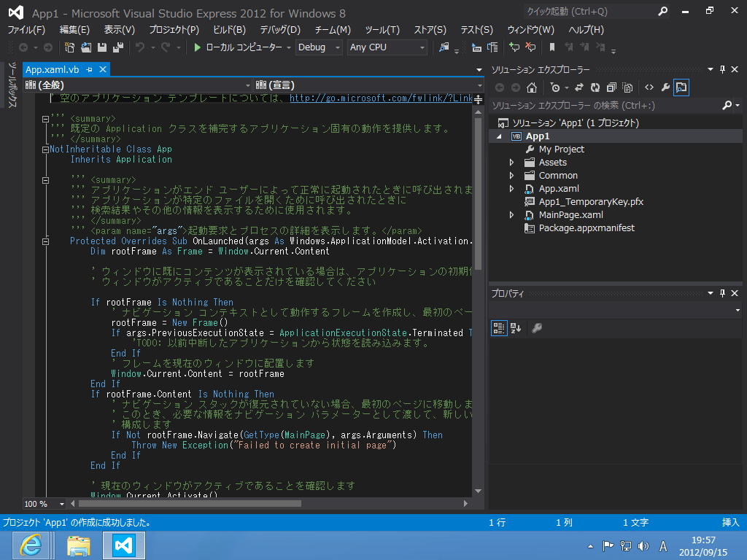Click the Save toolbar icon
747x560 pixels.
[x=102, y=47]
